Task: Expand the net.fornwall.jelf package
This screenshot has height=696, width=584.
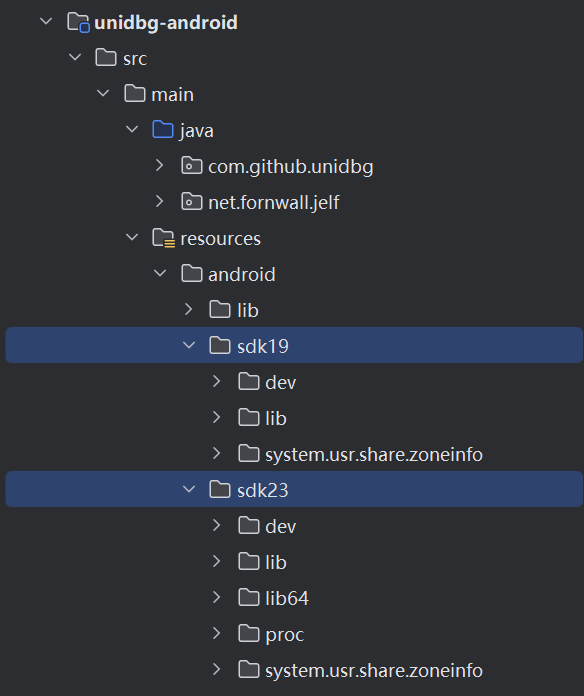Action: click(x=160, y=202)
